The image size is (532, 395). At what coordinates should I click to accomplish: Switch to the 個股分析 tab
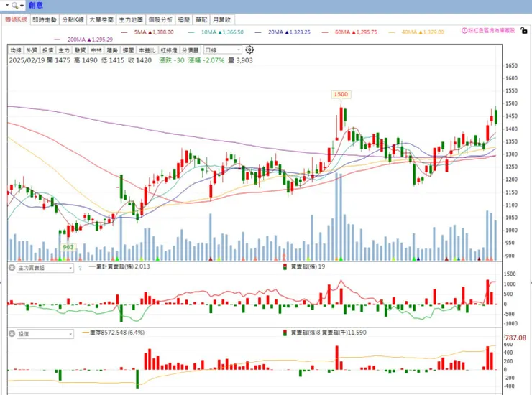click(160, 19)
